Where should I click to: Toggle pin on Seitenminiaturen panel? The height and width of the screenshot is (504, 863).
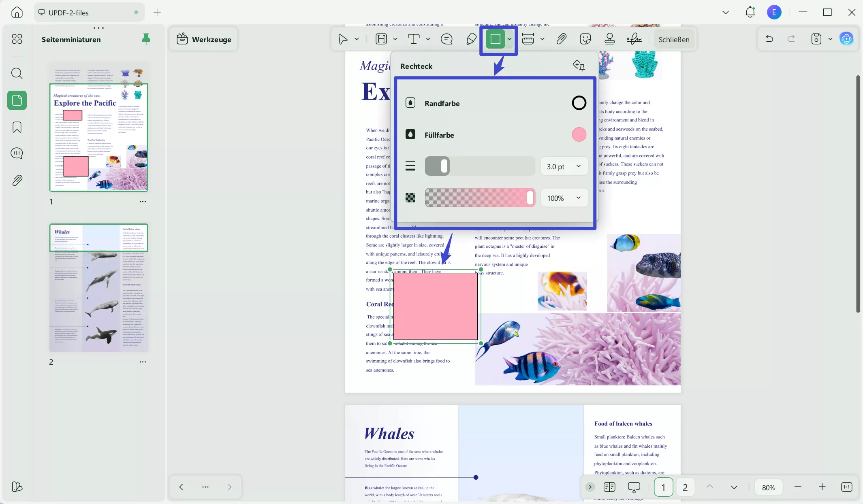pos(146,39)
